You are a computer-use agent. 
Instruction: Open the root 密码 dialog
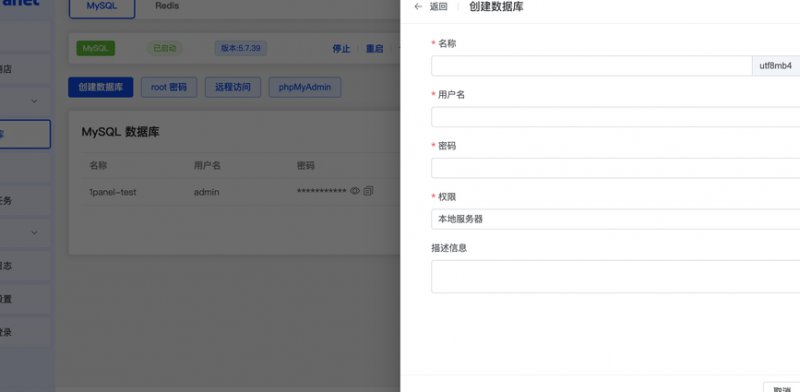coord(169,87)
